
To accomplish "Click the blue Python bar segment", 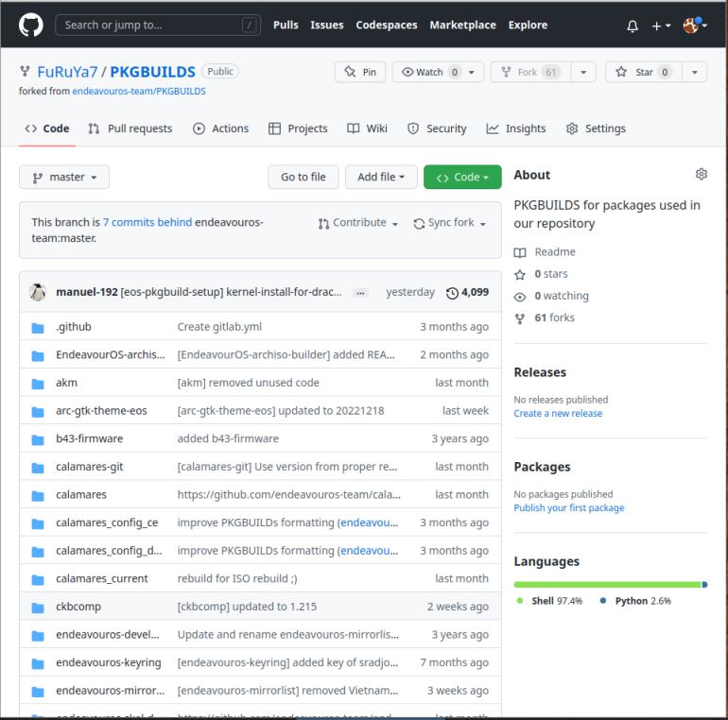I will pyautogui.click(x=704, y=585).
